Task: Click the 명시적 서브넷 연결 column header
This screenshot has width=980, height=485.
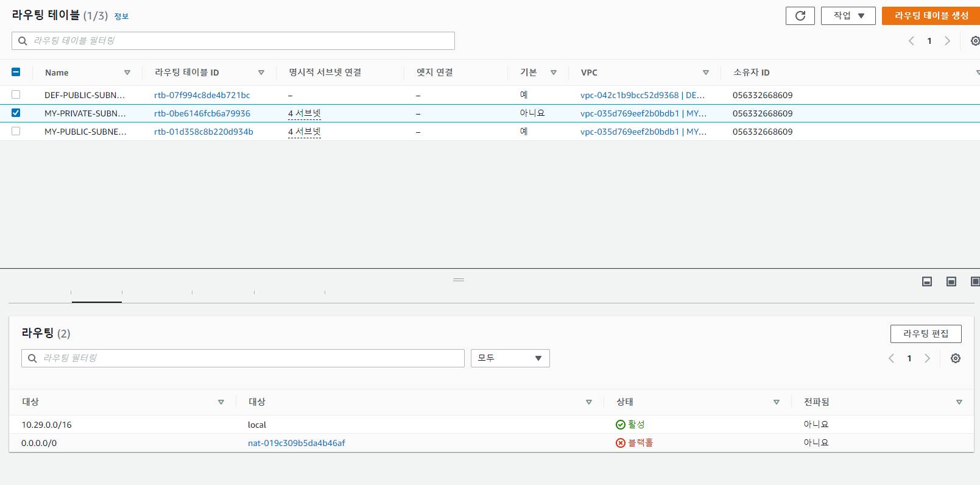Action: [325, 73]
